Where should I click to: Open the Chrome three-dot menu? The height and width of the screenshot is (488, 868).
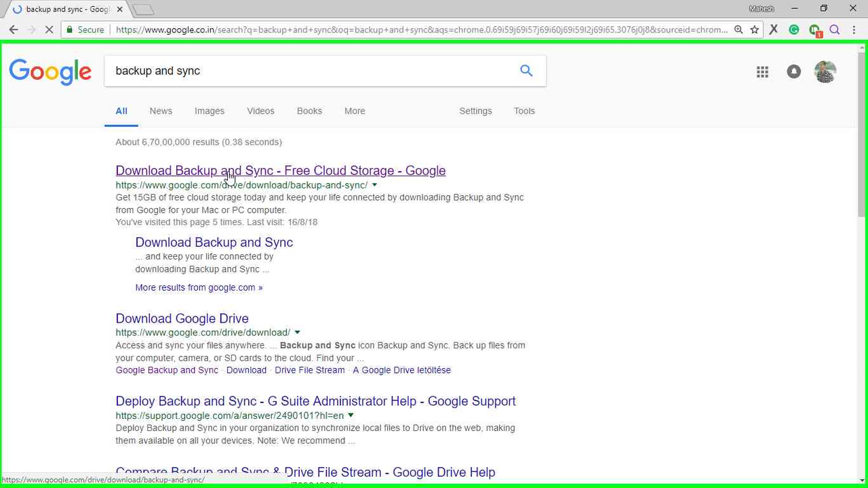(x=854, y=30)
